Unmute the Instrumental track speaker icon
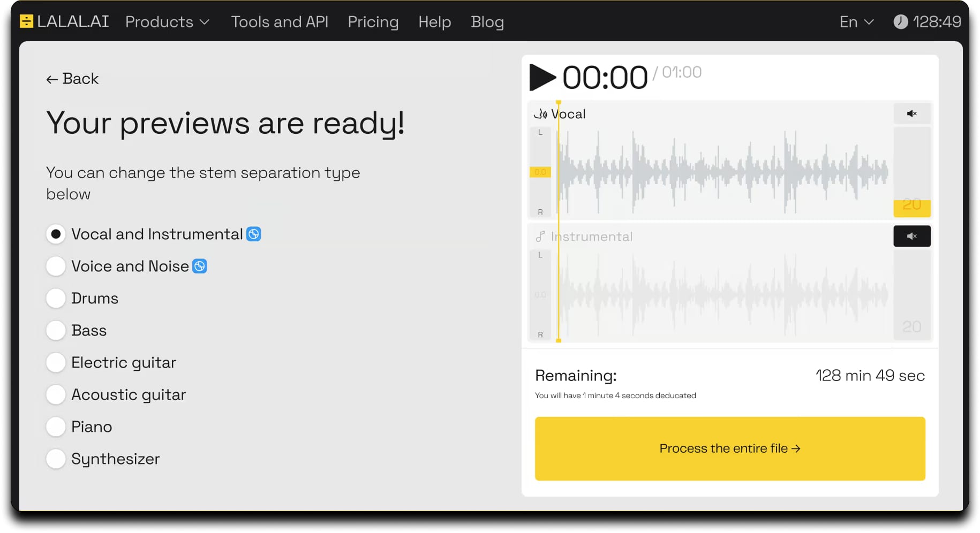Viewport: 980px width, 533px height. pyautogui.click(x=911, y=236)
